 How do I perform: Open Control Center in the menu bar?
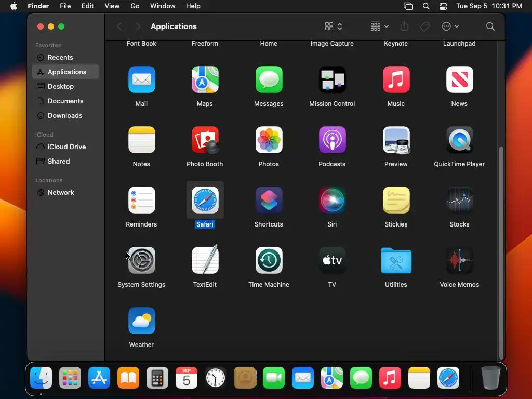click(443, 6)
